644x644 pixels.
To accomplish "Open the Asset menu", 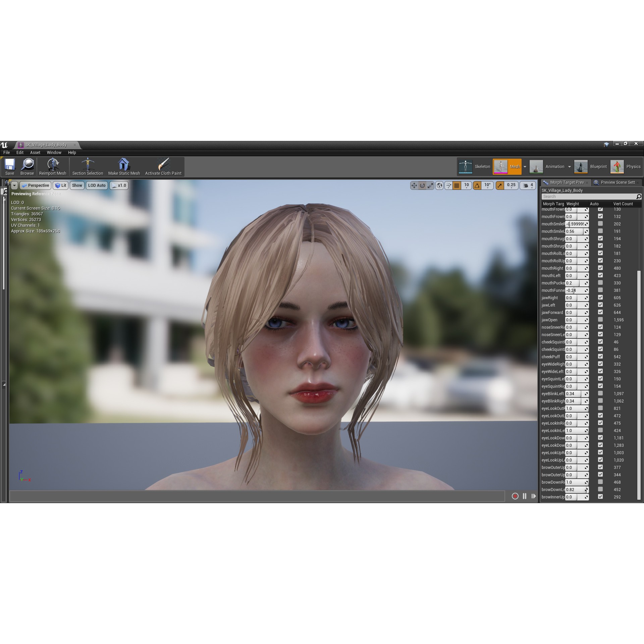I will 35,152.
